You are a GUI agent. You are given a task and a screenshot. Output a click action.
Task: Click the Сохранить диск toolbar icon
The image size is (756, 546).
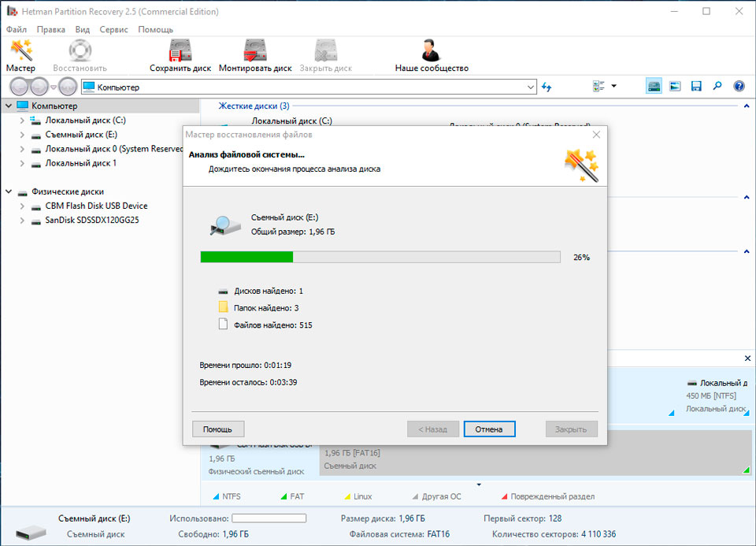tap(180, 50)
